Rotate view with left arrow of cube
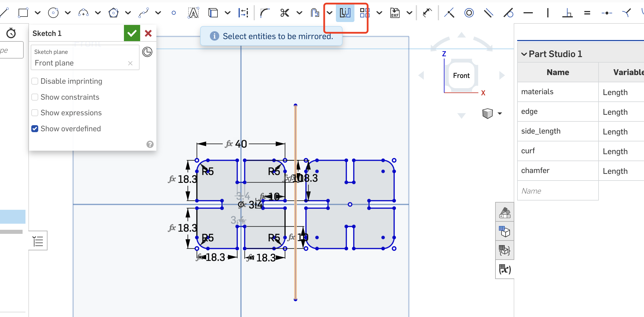 [421, 76]
